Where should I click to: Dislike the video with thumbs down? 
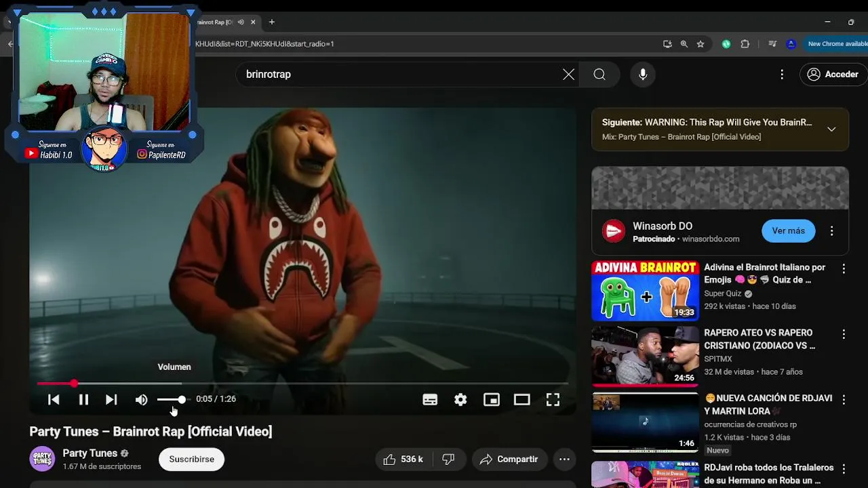tap(448, 460)
